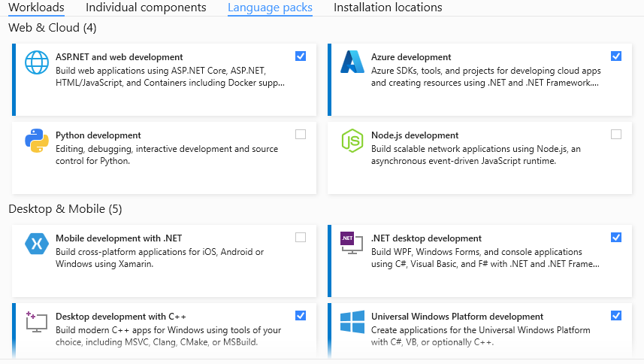Click the Node.js logo icon
This screenshot has width=644, height=364.
click(352, 141)
